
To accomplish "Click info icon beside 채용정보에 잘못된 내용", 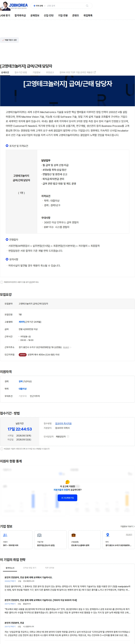I will 2,282.
